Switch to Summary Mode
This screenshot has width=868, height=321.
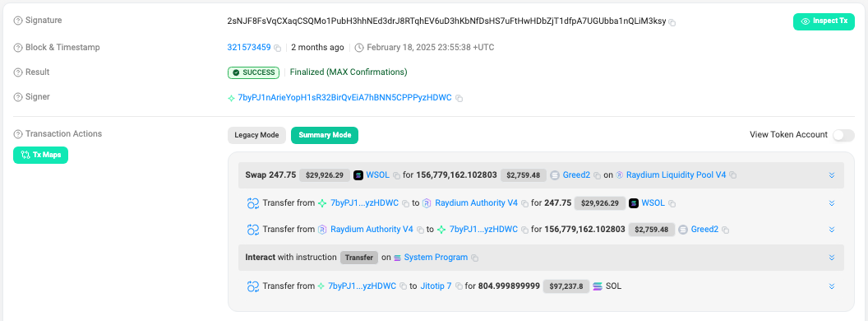coord(325,135)
